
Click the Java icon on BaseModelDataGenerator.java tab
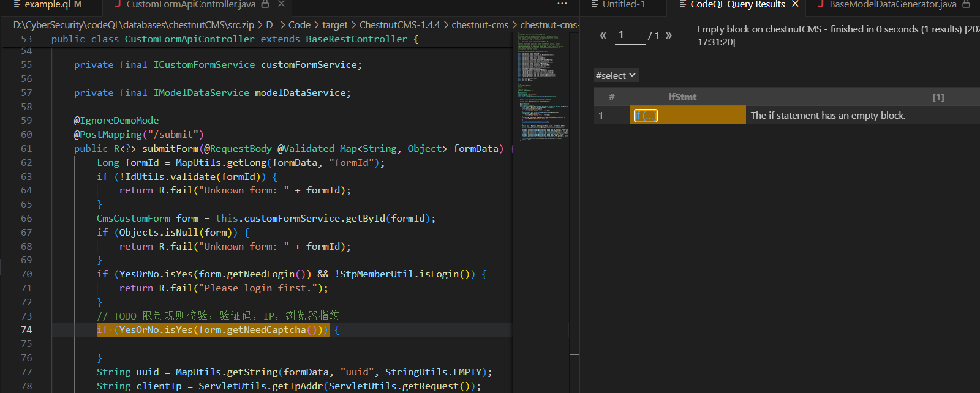(x=820, y=4)
